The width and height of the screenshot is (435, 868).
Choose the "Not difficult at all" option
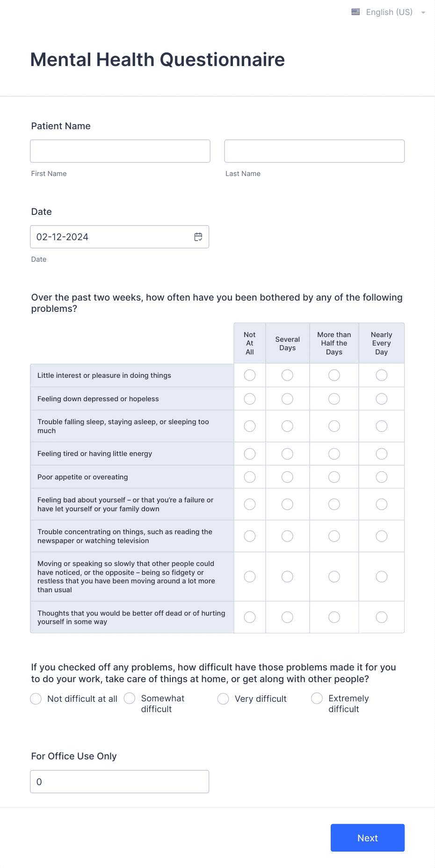pyautogui.click(x=36, y=699)
